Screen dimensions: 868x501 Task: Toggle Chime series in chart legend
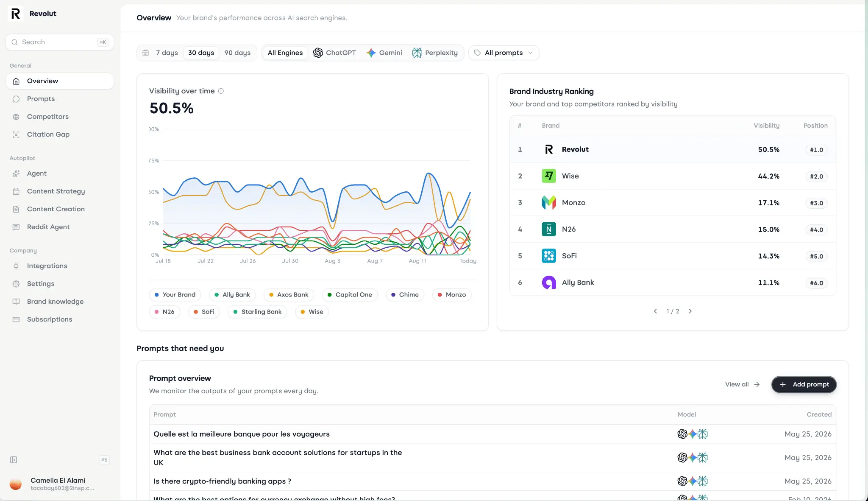coord(405,295)
